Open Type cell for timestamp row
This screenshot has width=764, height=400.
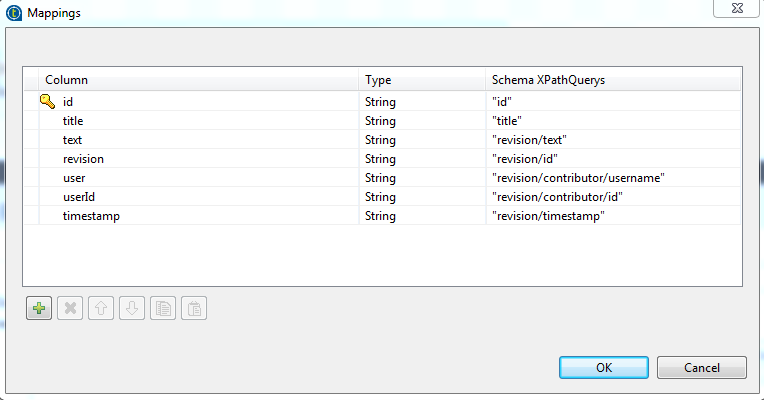(x=422, y=215)
